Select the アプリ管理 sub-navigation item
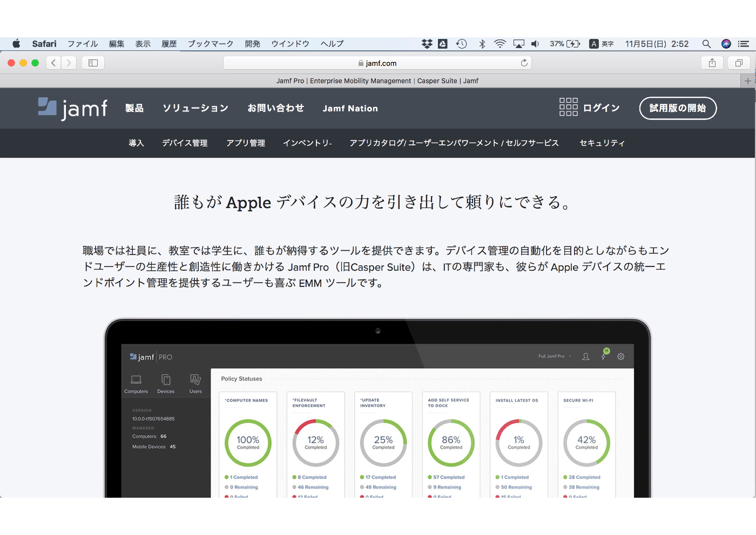 point(246,143)
